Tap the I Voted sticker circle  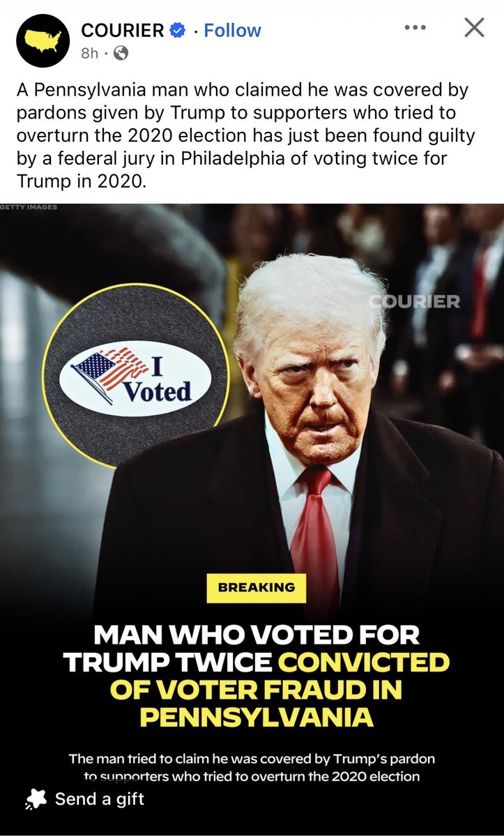point(136,376)
